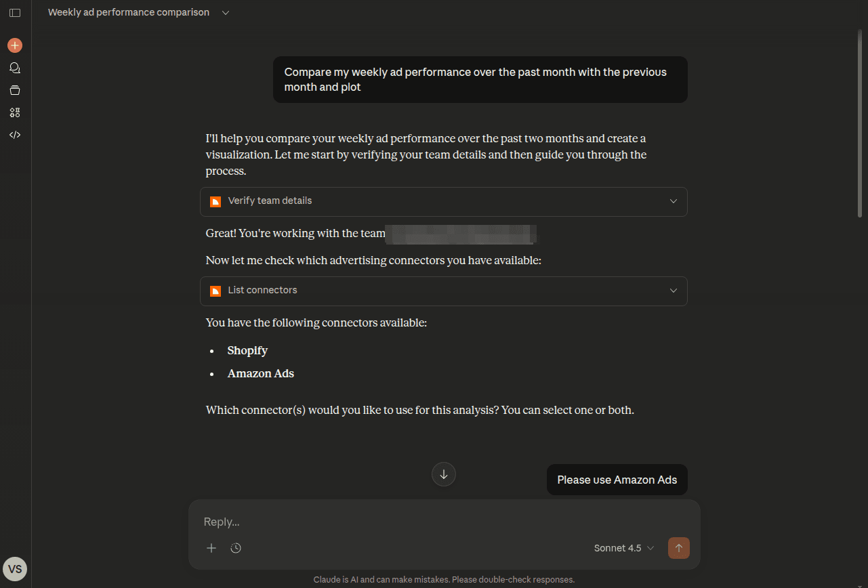This screenshot has width=868, height=588.
Task: Click the "Compare my weekly ad performance" message
Action: 480,79
